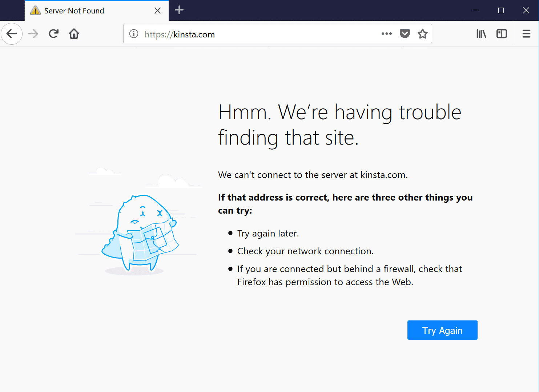This screenshot has width=539, height=392.
Task: Open the Firefox hamburger menu
Action: [526, 33]
